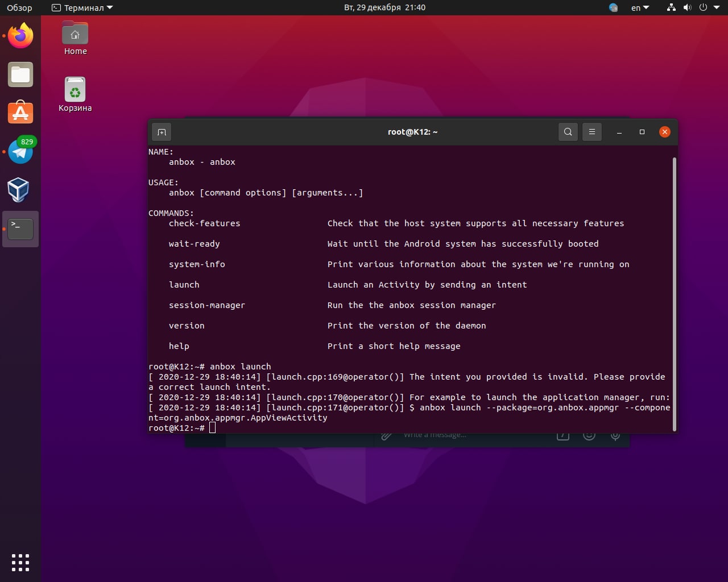
Task: Open the en keyboard layout menu
Action: coord(640,7)
